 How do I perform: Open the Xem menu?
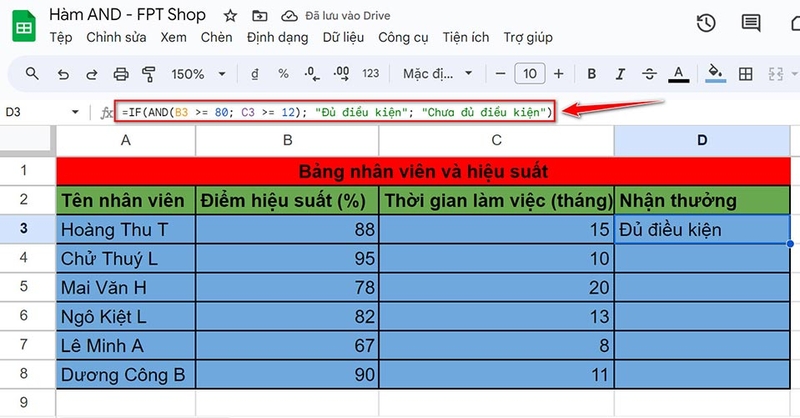(x=173, y=37)
